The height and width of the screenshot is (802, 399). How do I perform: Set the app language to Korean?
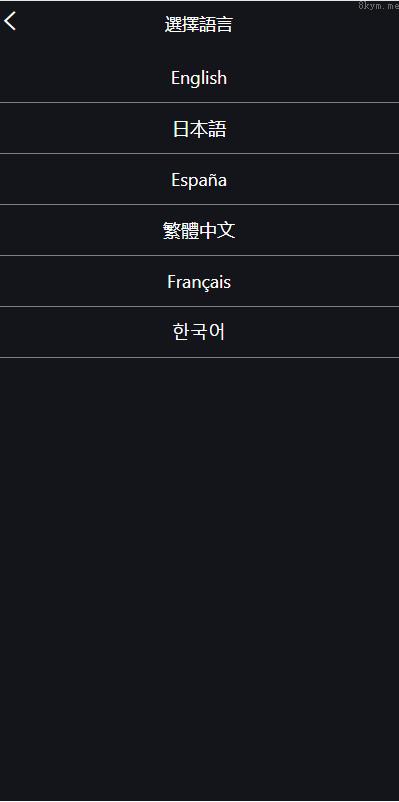(200, 332)
